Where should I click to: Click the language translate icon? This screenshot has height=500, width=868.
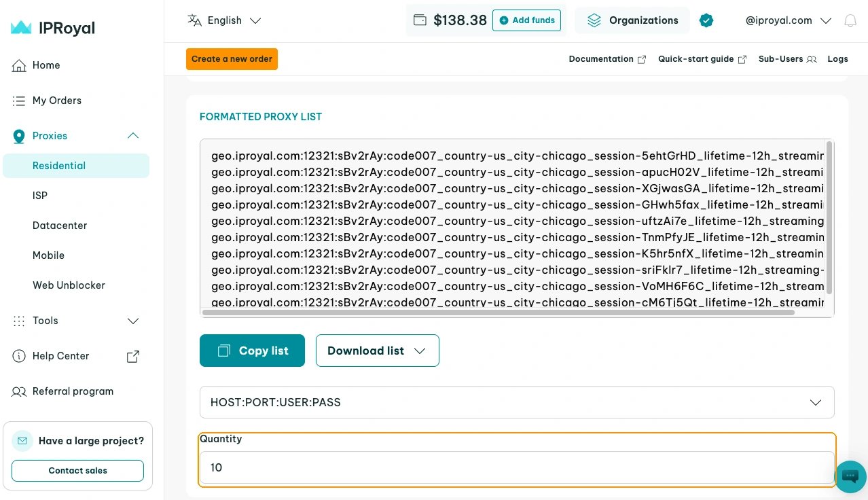(x=194, y=20)
